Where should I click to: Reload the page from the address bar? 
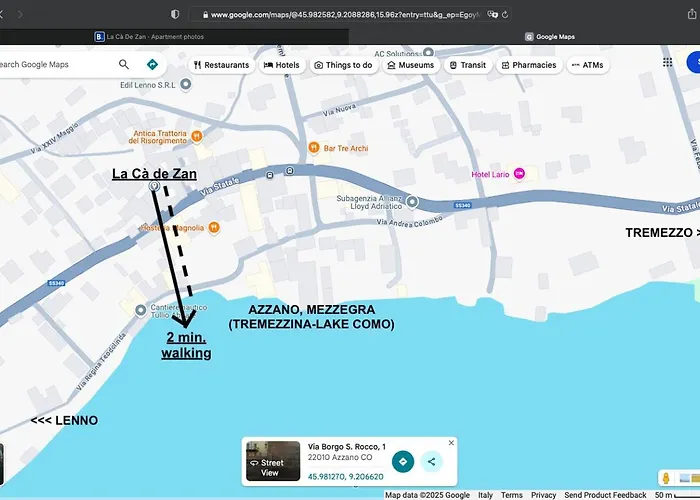[505, 15]
